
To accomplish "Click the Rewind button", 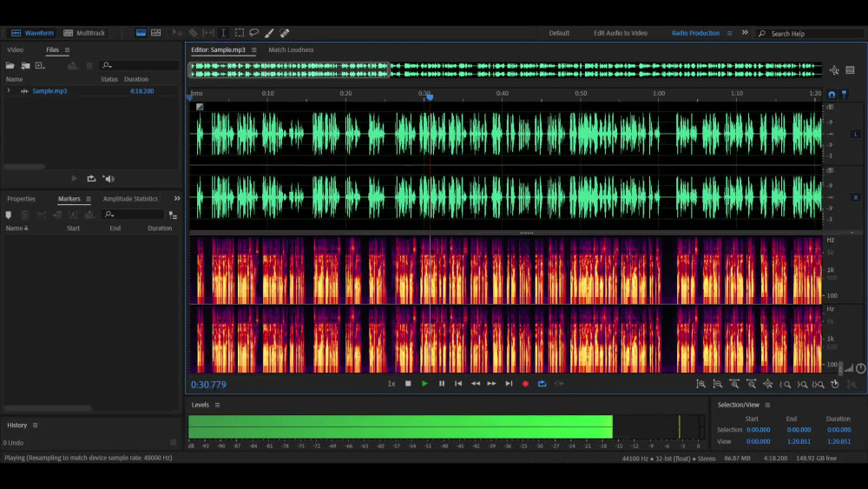I will (476, 383).
